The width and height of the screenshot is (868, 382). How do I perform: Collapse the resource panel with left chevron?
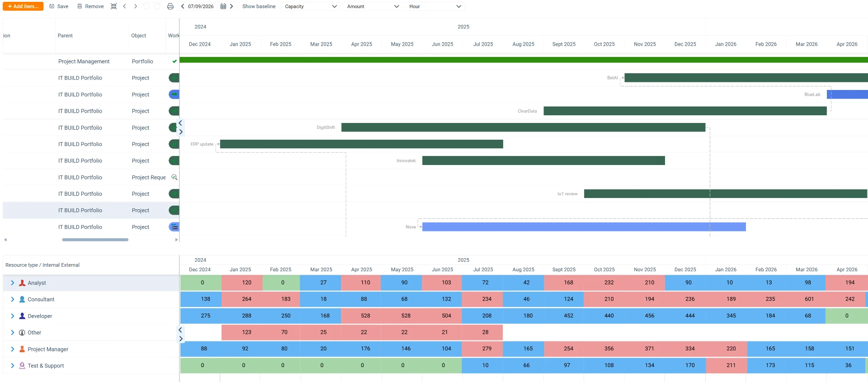(x=180, y=330)
